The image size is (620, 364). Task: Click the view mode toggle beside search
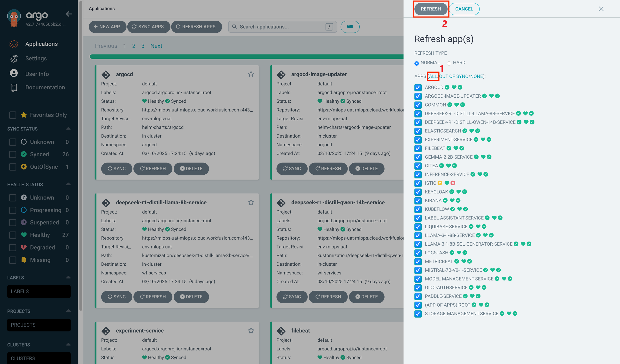point(350,27)
